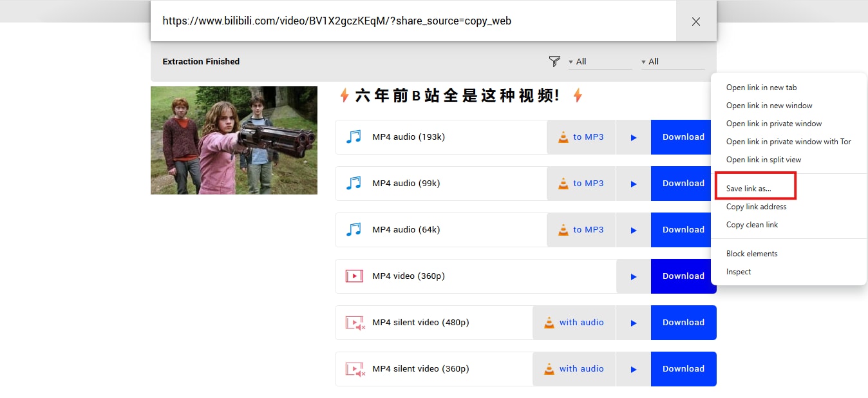Click the music note icon for 193k audio
The width and height of the screenshot is (868, 398).
pos(354,137)
